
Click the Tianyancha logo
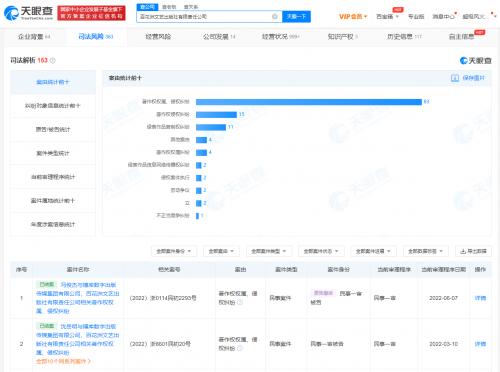coord(28,13)
